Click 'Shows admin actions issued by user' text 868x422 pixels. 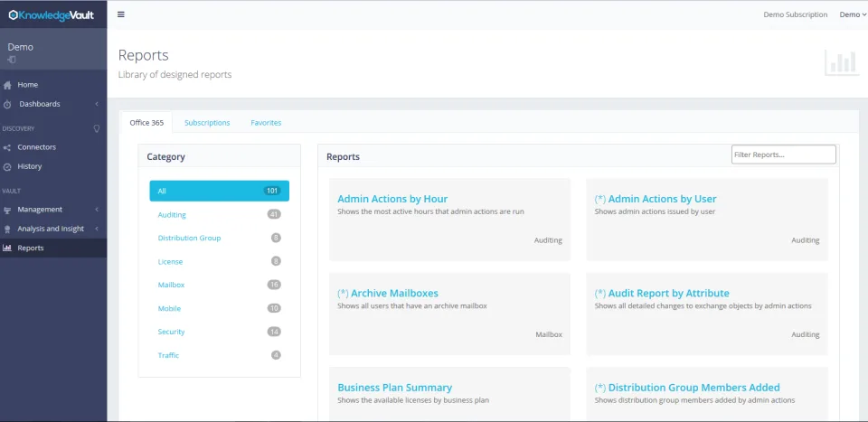pos(655,211)
